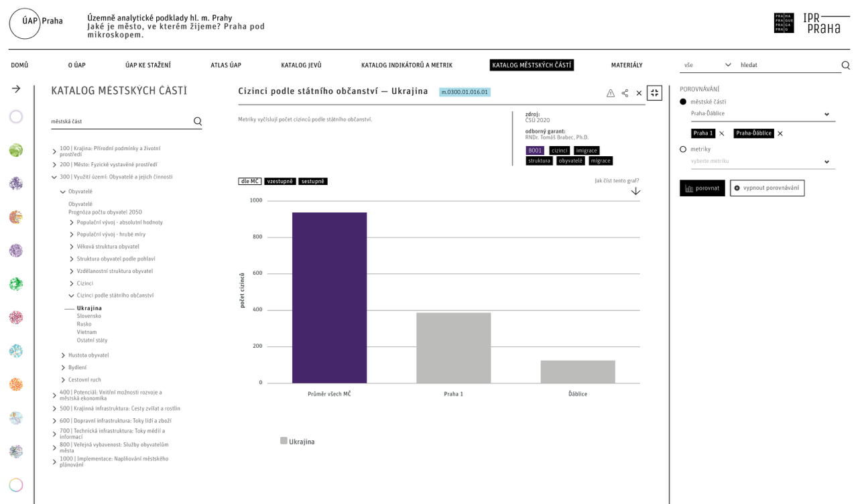
Task: Expand 'Hustota obyvatel' tree node
Action: [x=64, y=355]
